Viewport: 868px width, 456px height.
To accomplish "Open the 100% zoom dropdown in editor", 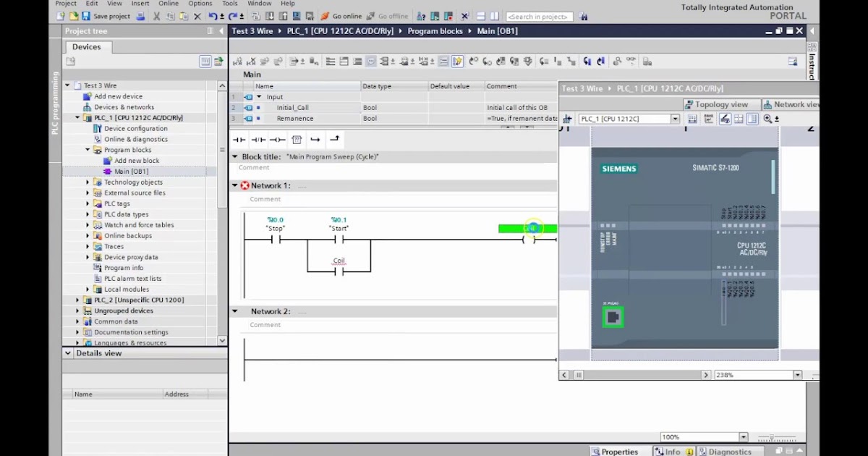I will [x=744, y=437].
